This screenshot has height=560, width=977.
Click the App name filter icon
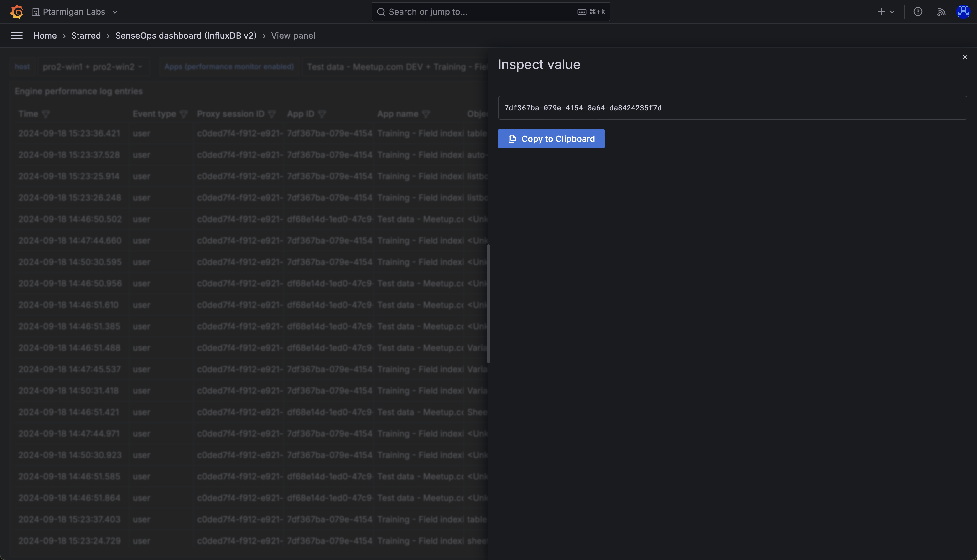(426, 114)
